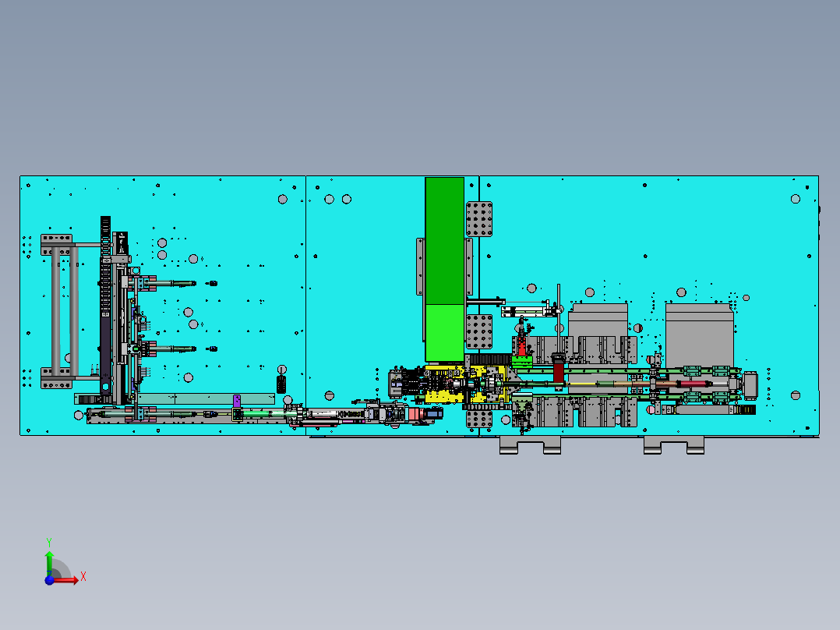The width and height of the screenshot is (840, 630).
Task: Select the light green block below the dark green one
Action: click(445, 333)
